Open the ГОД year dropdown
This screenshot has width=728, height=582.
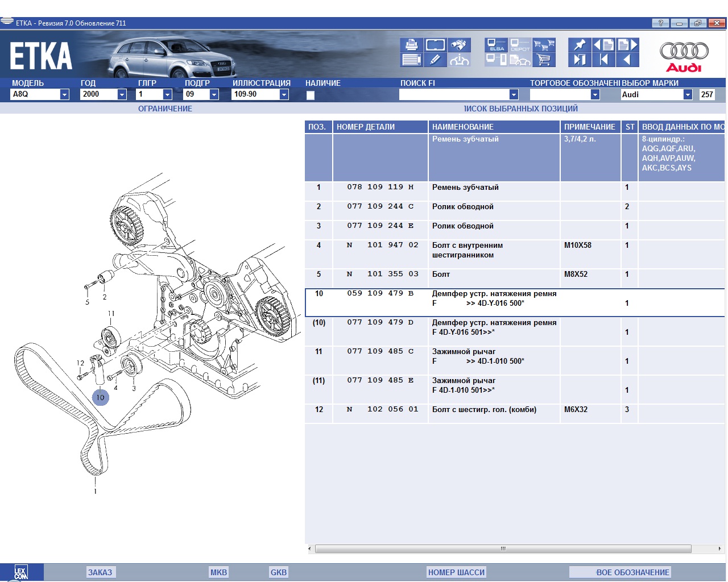click(x=122, y=94)
